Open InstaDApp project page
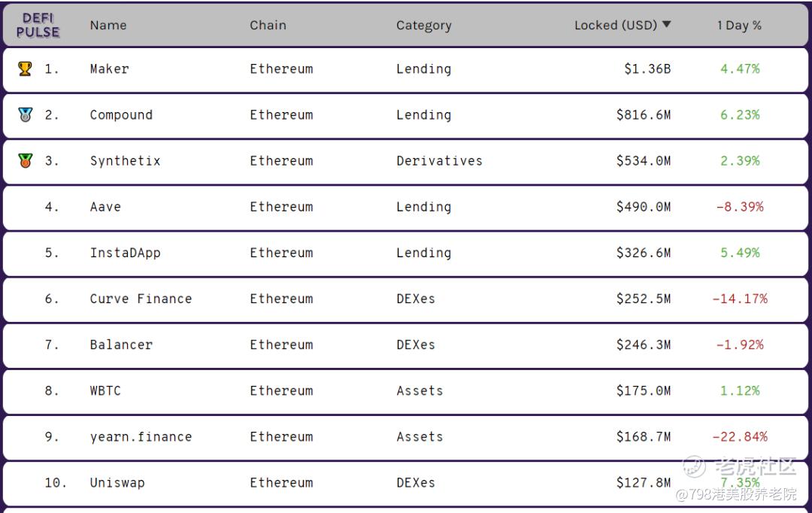The width and height of the screenshot is (812, 513). click(x=125, y=253)
